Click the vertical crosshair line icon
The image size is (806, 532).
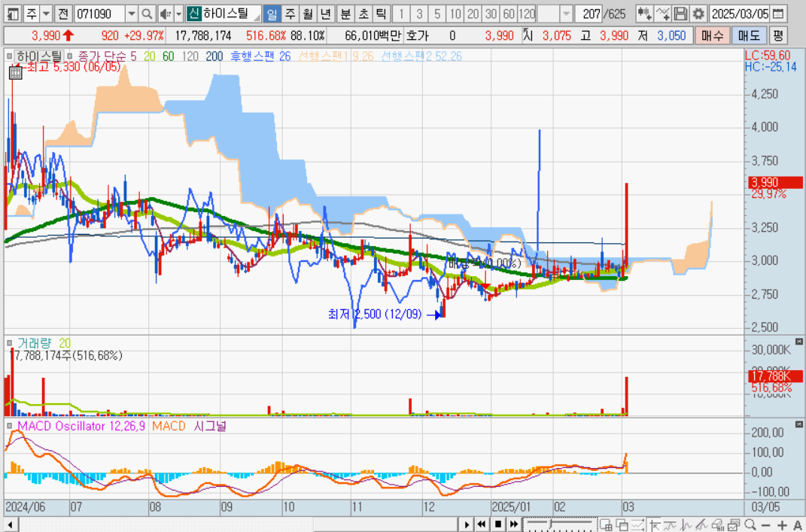click(686, 524)
